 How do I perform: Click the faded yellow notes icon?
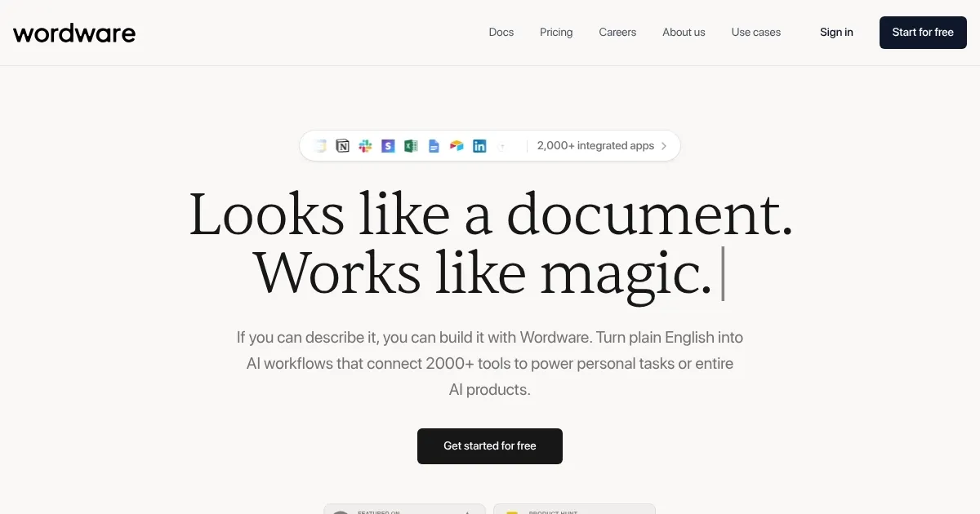tap(320, 146)
